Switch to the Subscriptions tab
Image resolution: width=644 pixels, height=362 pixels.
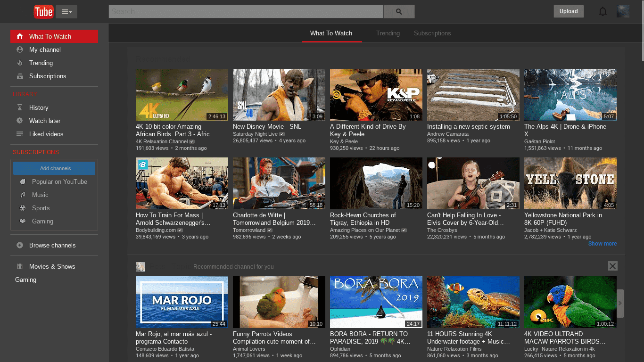[x=432, y=33]
